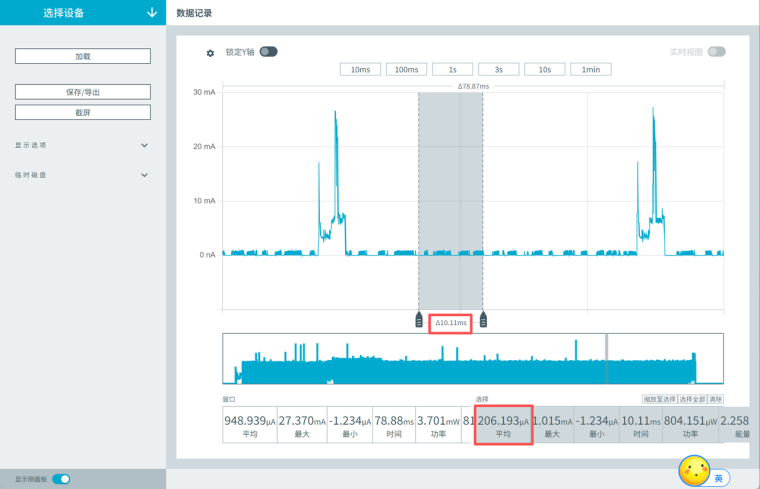Screen dimensions: 760x489
Task: Click the 加载 button
Action: coord(83,56)
